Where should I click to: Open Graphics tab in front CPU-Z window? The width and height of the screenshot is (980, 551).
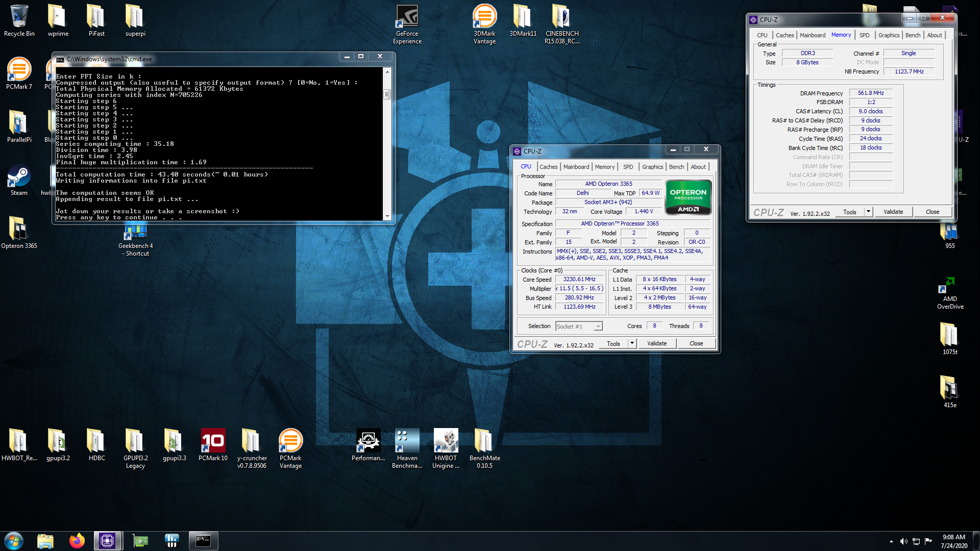[x=652, y=167]
